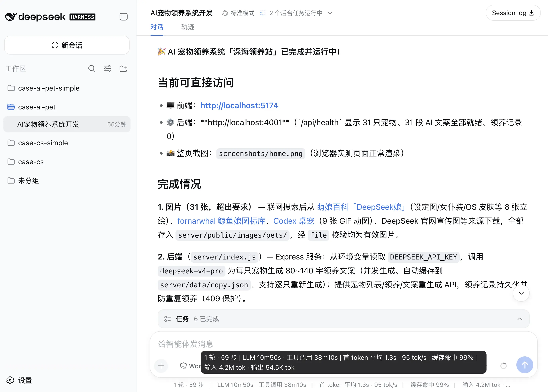Image resolution: width=548 pixels, height=392 pixels.
Task: Click the 标准模式 mode label
Action: click(243, 13)
